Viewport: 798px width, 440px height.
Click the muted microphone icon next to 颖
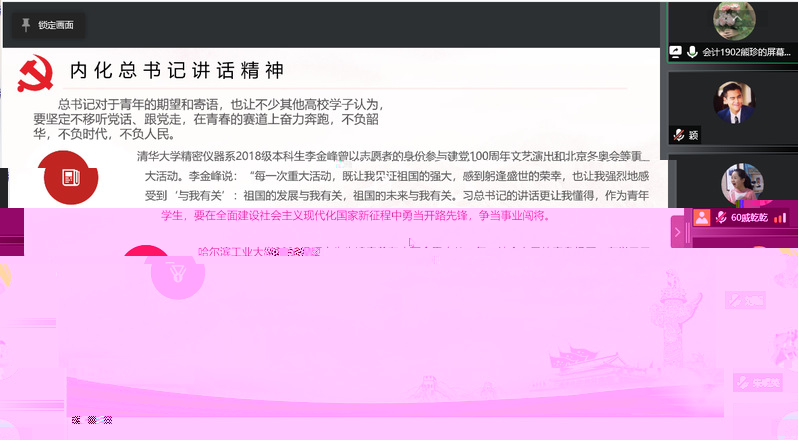pos(678,135)
